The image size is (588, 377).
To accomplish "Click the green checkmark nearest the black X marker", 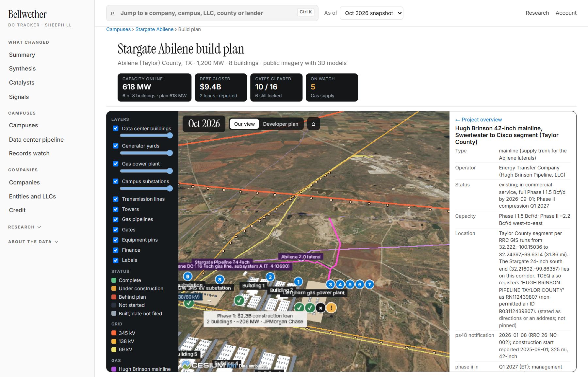I will (x=310, y=307).
